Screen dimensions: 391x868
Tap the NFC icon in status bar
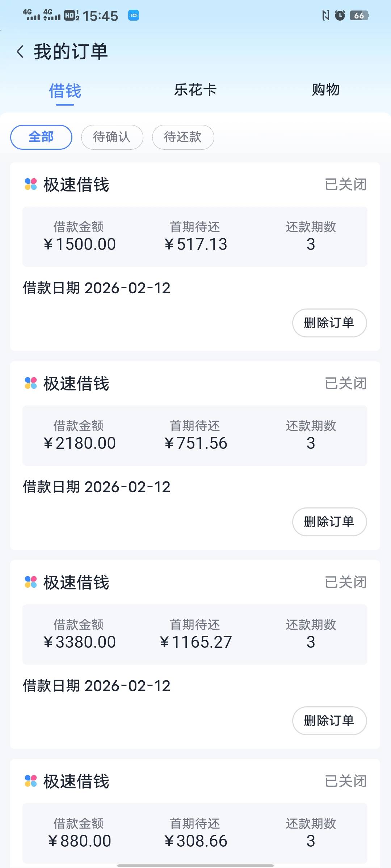click(325, 15)
